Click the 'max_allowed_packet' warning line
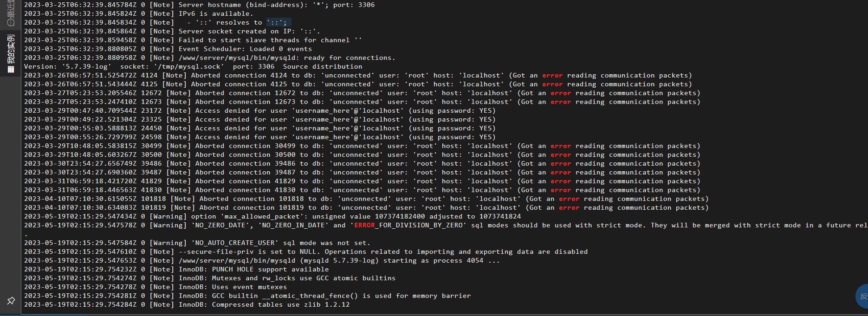Screen dimensions: 868x316 pyautogui.click(x=272, y=216)
